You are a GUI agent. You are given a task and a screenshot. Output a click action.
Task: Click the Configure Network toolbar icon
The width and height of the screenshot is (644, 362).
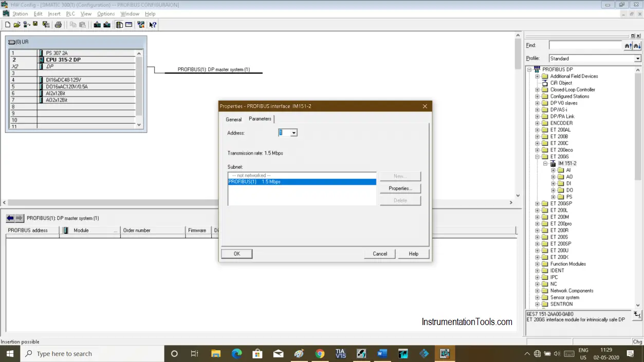[x=141, y=24]
